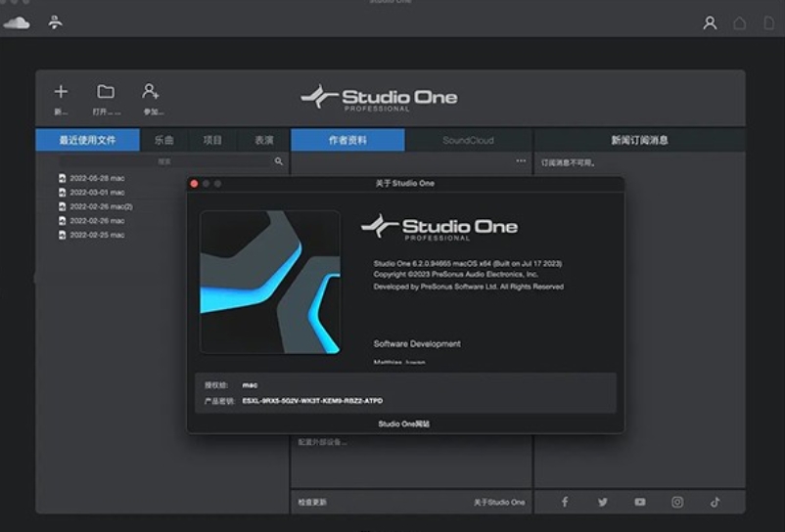Click 检查更新 at bottom
The image size is (785, 532).
pyautogui.click(x=312, y=502)
